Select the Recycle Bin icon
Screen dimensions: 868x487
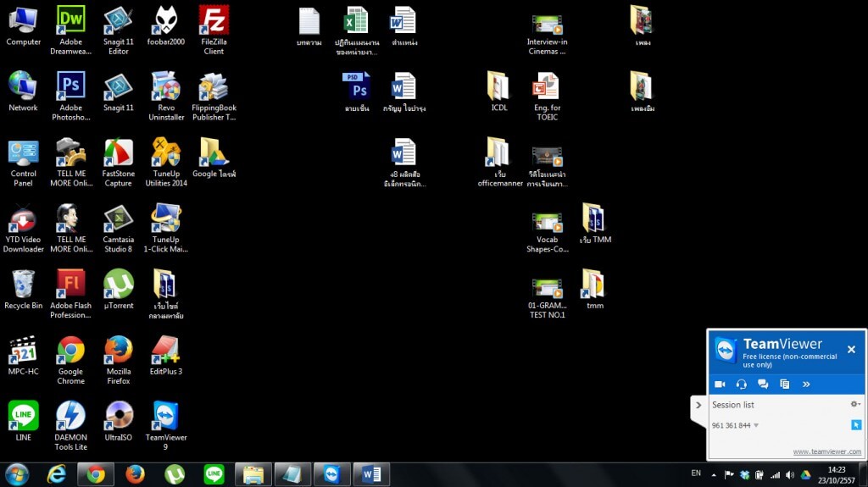pos(23,290)
